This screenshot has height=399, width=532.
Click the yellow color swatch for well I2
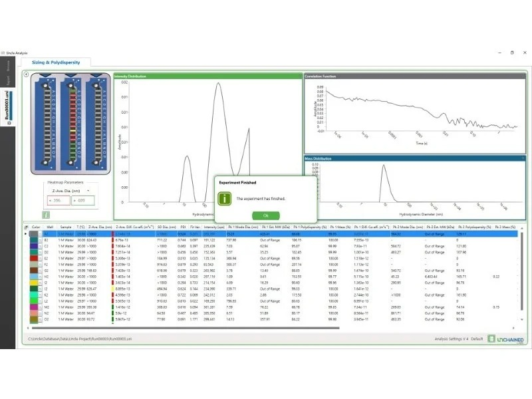[x=34, y=283]
